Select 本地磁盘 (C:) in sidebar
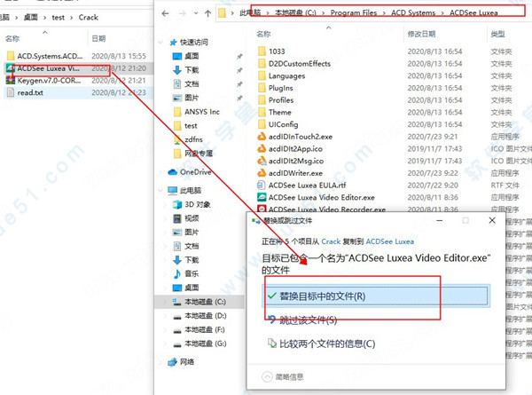 click(205, 302)
